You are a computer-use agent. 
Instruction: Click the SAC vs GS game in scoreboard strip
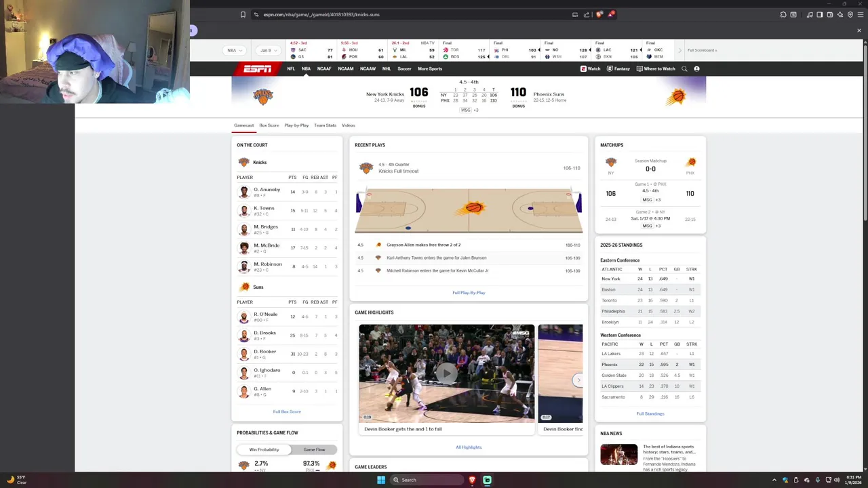click(311, 51)
